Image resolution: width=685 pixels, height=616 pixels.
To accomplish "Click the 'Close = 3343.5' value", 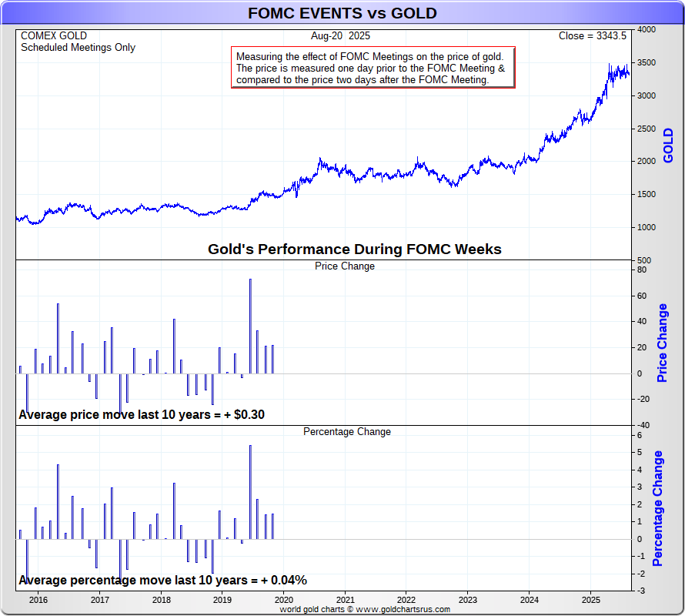I will [593, 36].
